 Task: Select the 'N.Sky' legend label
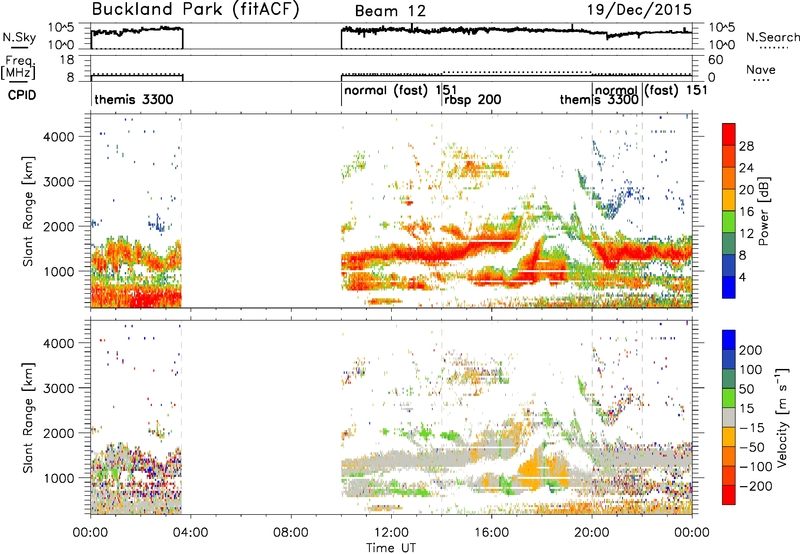pyautogui.click(x=19, y=37)
